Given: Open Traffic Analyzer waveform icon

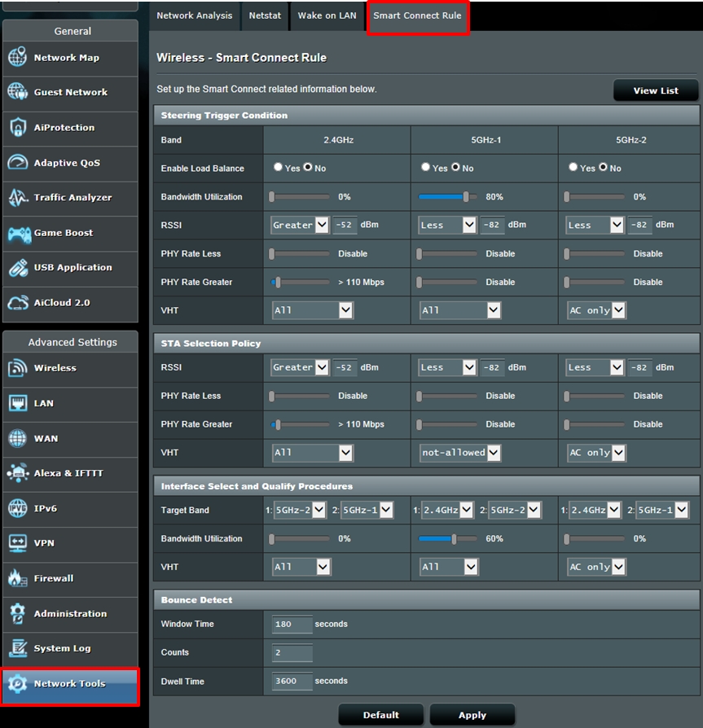Looking at the screenshot, I should click(18, 198).
